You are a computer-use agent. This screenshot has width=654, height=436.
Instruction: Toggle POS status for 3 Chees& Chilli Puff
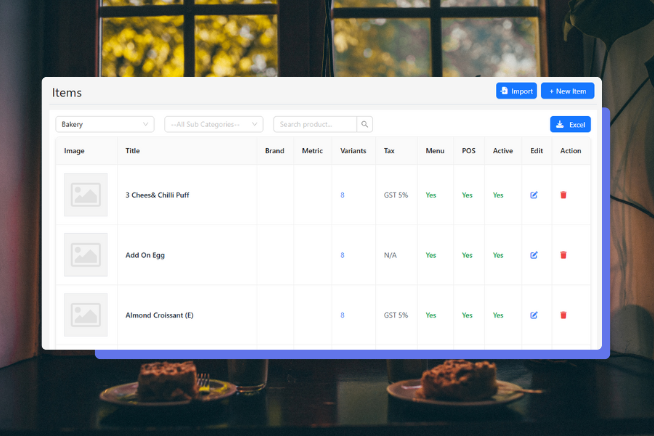click(x=467, y=195)
